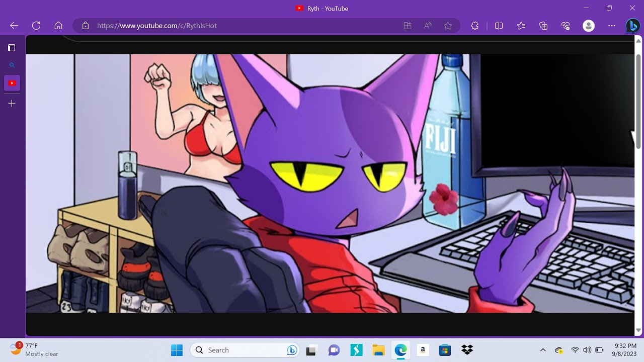644x362 pixels.
Task: Open Task View on the taskbar
Action: 311,350
